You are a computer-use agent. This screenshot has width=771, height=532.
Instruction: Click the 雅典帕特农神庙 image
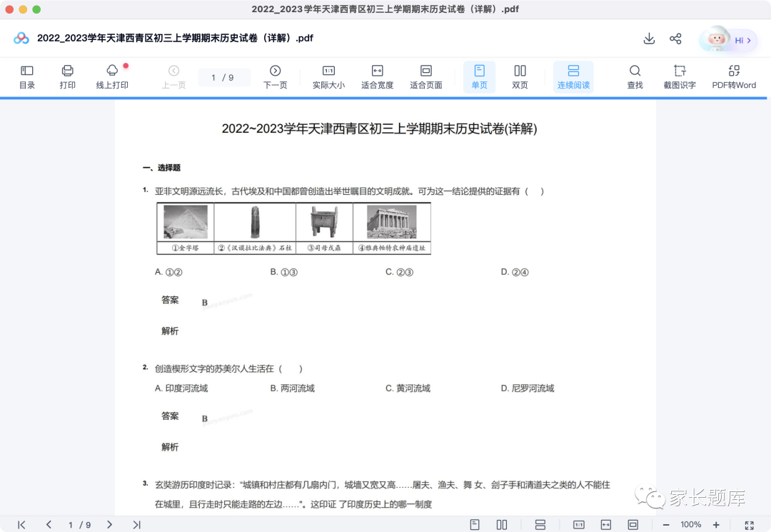(391, 222)
